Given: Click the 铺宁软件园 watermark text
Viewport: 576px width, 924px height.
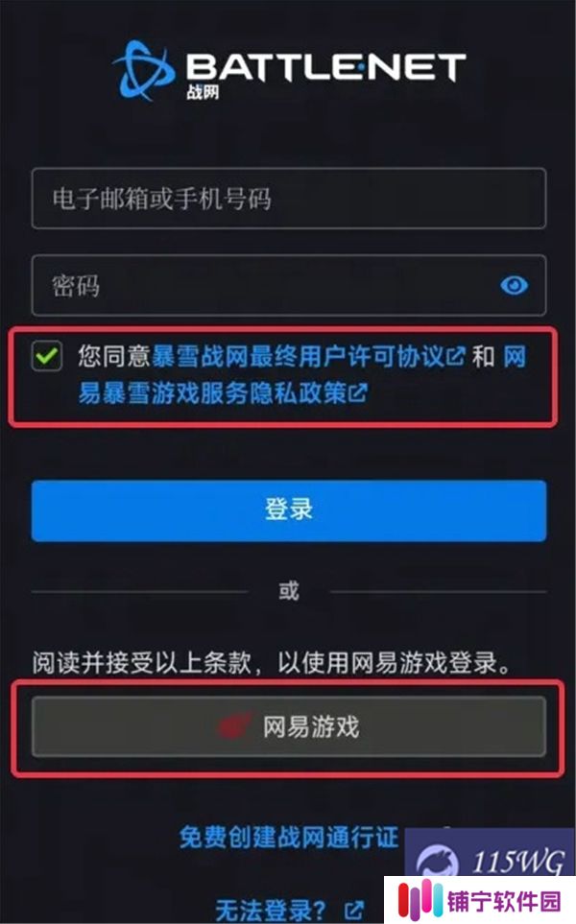Looking at the screenshot, I should point(503,902).
